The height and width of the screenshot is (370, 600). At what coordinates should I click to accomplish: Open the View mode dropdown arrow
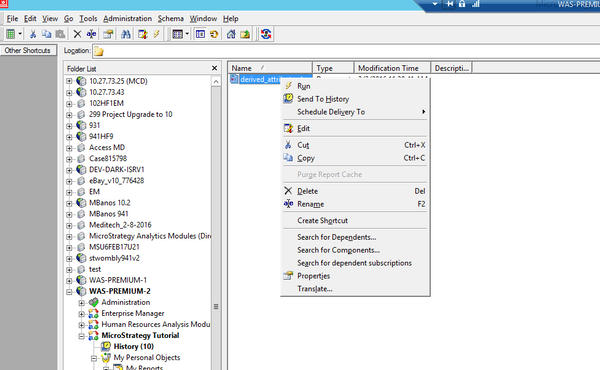[x=187, y=34]
